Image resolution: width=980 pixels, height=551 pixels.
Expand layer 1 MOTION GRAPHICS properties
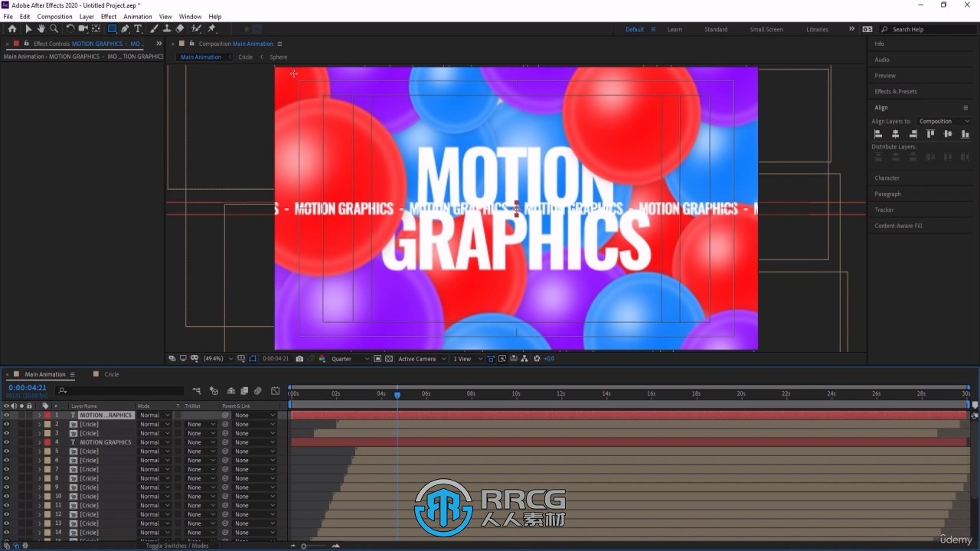coord(40,415)
